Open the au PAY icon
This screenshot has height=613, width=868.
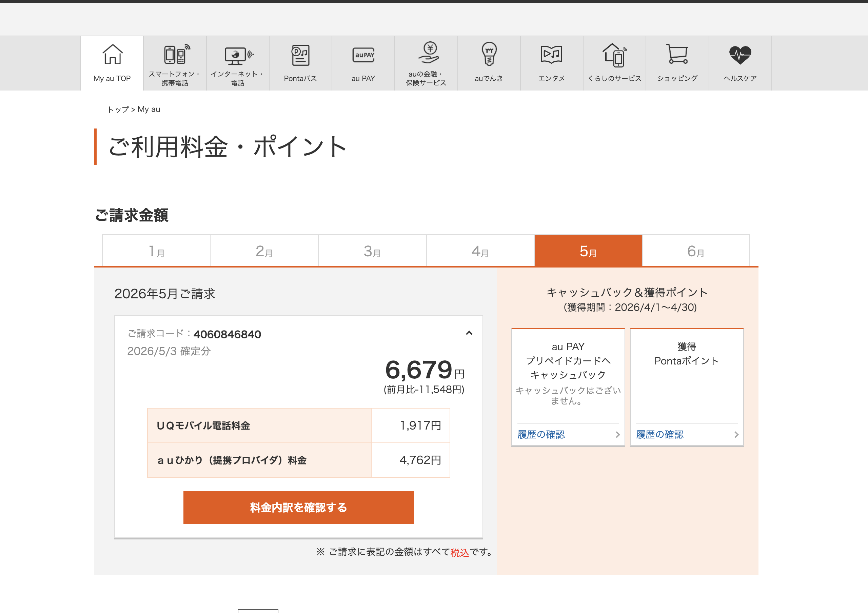(363, 55)
